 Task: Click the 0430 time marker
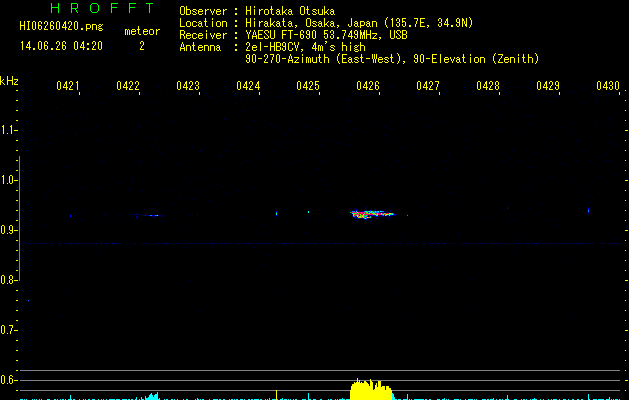(x=608, y=86)
